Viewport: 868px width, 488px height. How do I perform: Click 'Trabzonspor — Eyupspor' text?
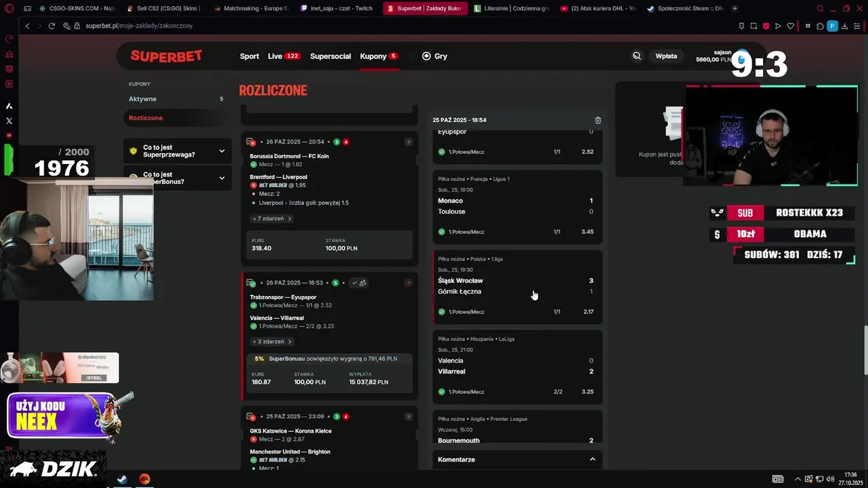coord(283,297)
